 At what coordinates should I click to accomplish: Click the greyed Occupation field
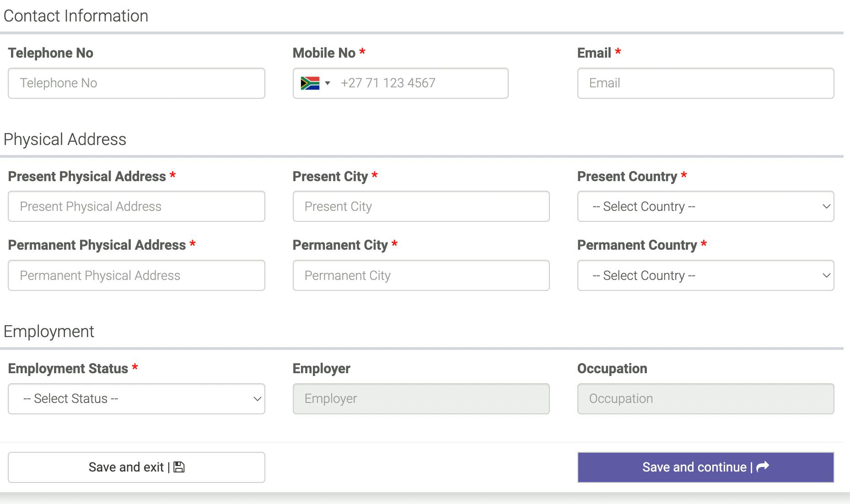pyautogui.click(x=705, y=399)
